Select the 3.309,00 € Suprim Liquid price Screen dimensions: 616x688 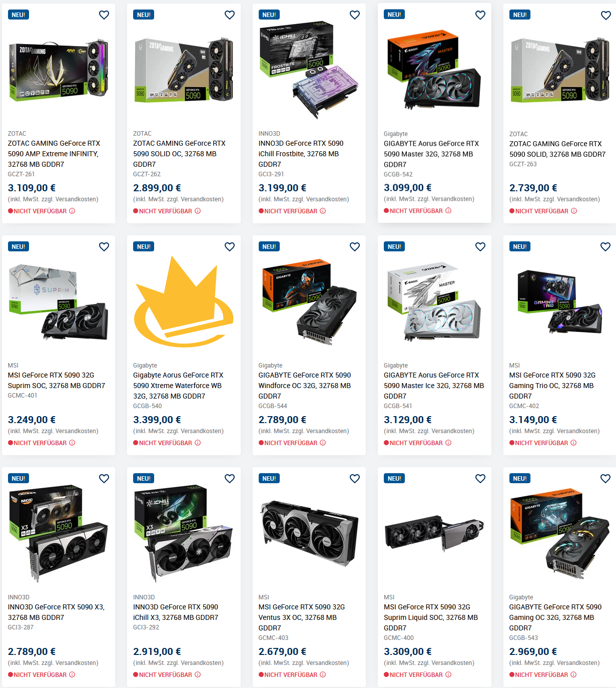408,651
